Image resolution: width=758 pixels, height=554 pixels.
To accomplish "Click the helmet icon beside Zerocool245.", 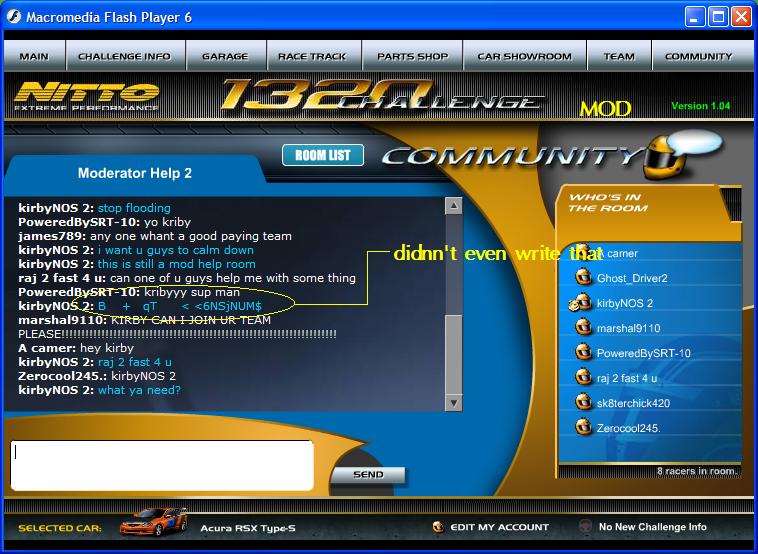I will [583, 427].
